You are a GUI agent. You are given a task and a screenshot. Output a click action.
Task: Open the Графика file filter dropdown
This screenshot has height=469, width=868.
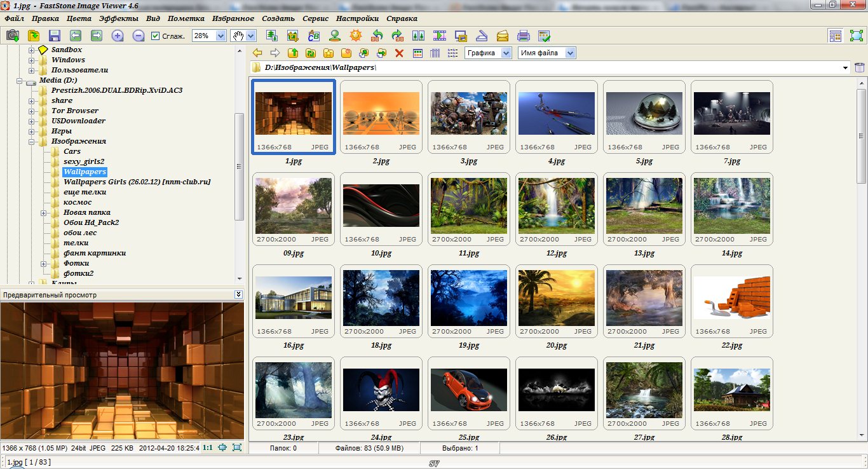pyautogui.click(x=506, y=53)
